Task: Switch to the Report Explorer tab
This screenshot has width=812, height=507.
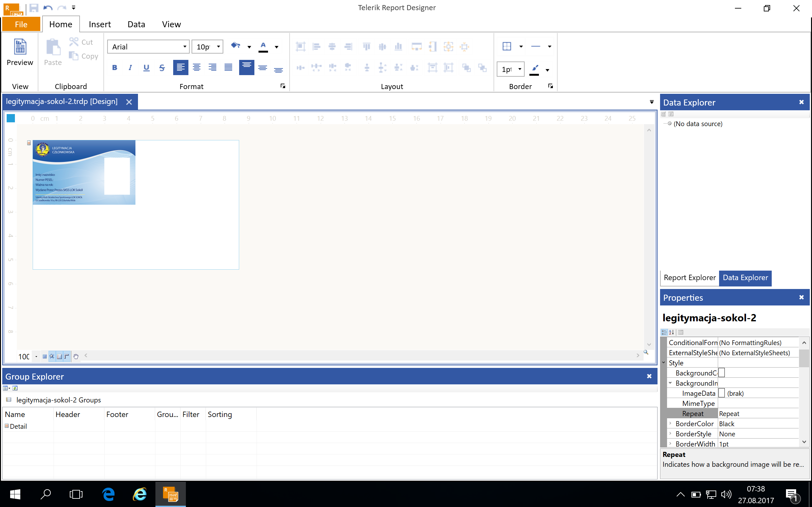Action: click(690, 278)
